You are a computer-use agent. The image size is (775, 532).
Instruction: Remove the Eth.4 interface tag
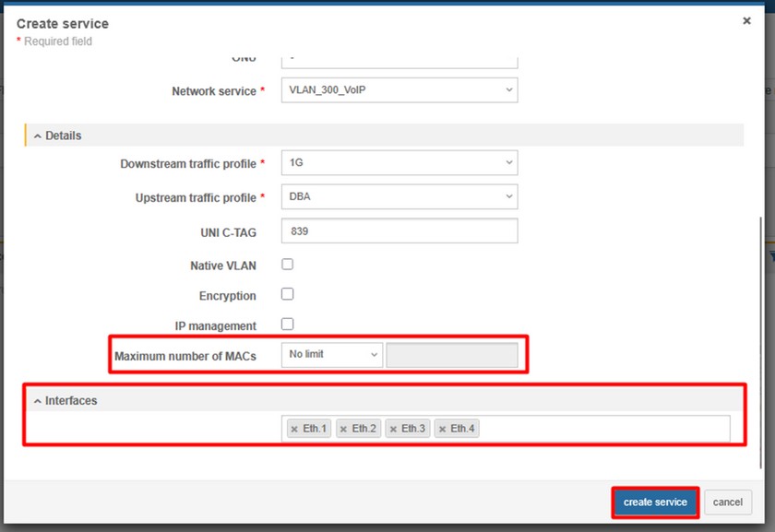click(442, 429)
